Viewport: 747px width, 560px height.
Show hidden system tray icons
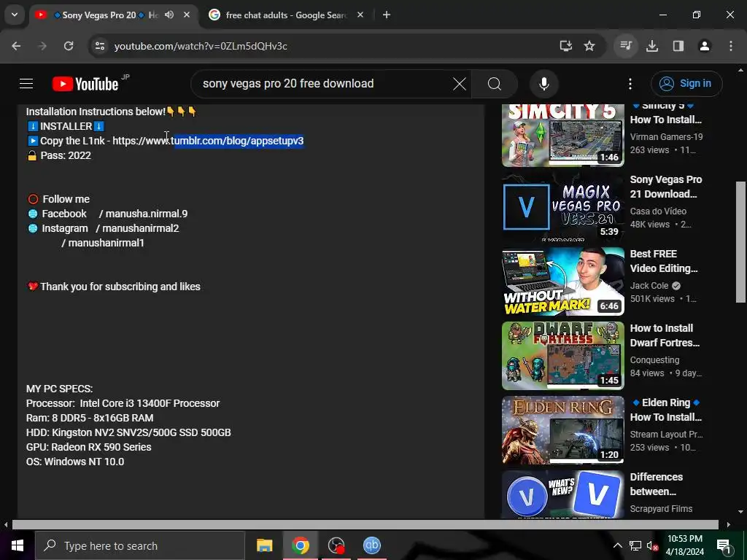point(617,545)
